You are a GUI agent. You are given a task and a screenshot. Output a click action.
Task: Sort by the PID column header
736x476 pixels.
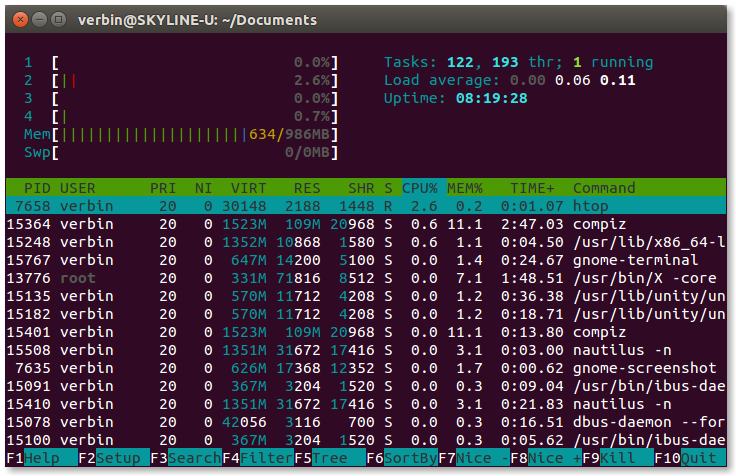coord(37,188)
